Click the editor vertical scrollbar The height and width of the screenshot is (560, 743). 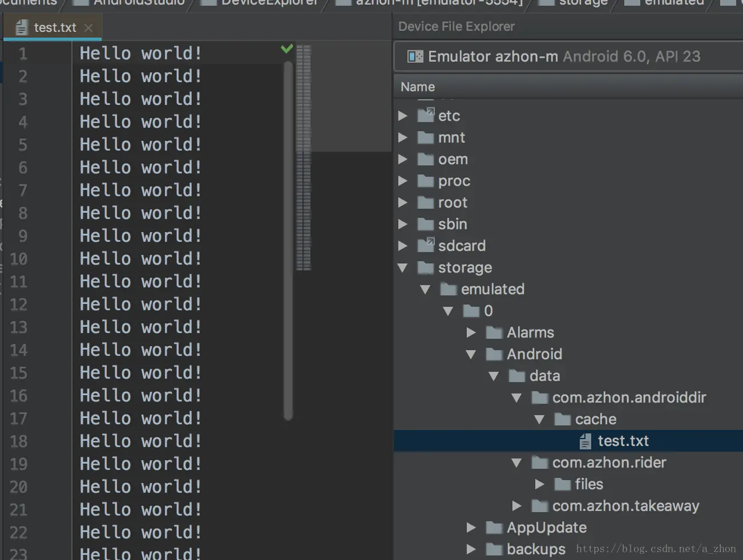[288, 241]
